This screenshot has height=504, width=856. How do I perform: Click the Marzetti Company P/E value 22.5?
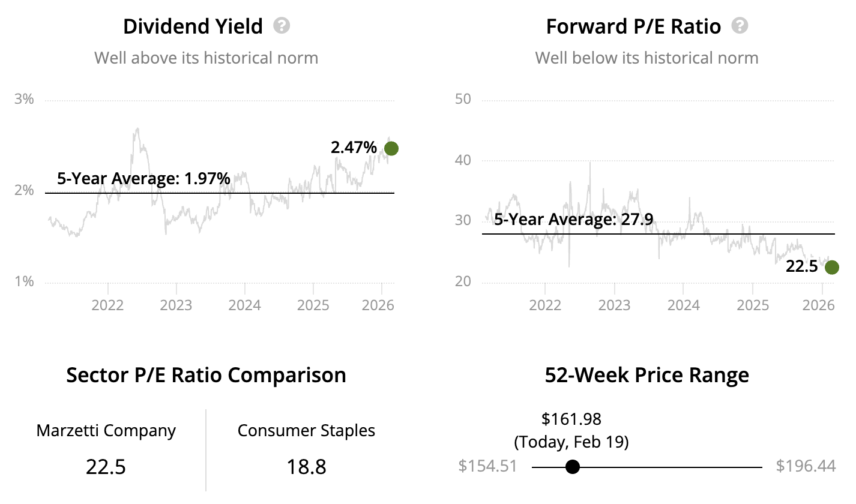click(x=106, y=466)
